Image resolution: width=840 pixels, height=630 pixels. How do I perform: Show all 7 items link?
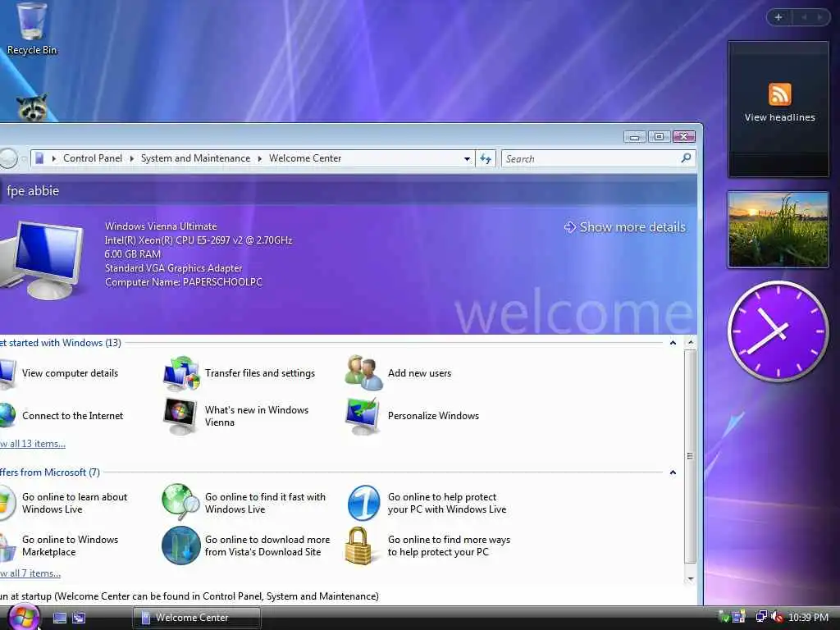30,573
